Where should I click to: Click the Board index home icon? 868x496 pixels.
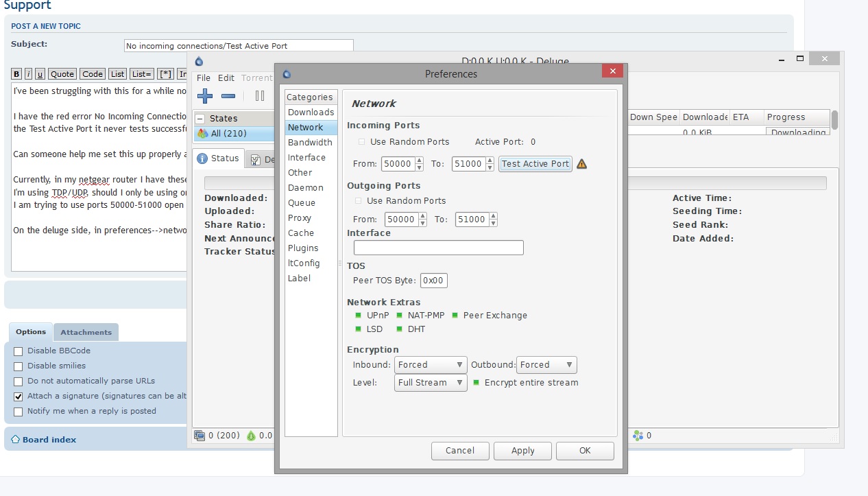coord(15,439)
